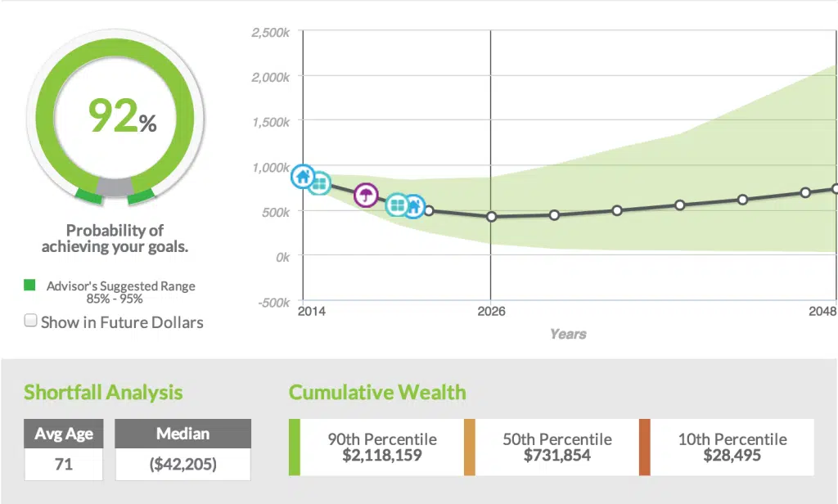
Task: Click the data point immediately after 2026
Action: [554, 215]
